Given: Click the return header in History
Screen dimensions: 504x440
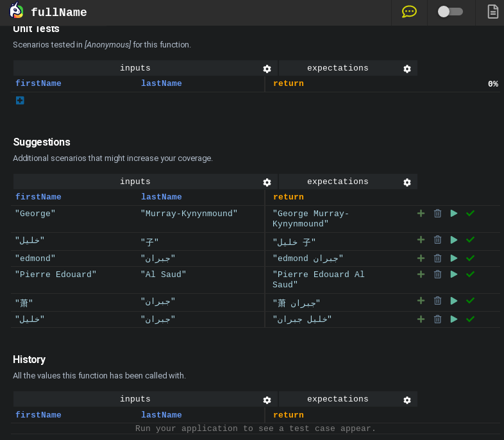Looking at the screenshot, I should (289, 415).
